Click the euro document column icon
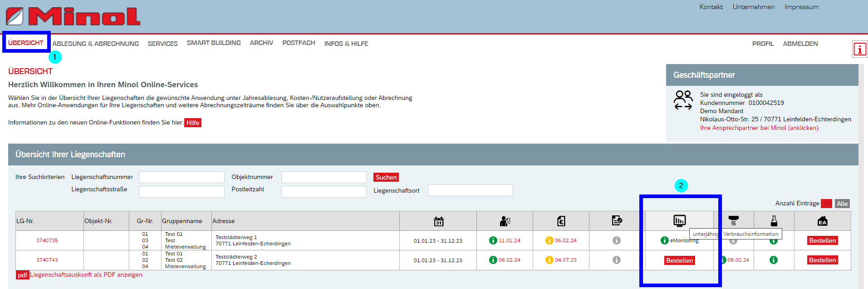The image size is (868, 289). pyautogui.click(x=561, y=221)
